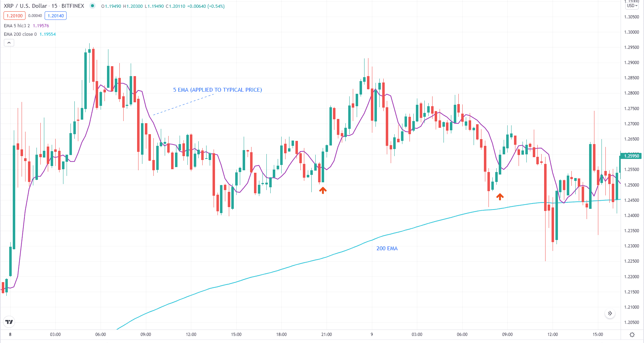644x343 pixels.
Task: Click the 1.24500 price axis label
Action: [632, 200]
